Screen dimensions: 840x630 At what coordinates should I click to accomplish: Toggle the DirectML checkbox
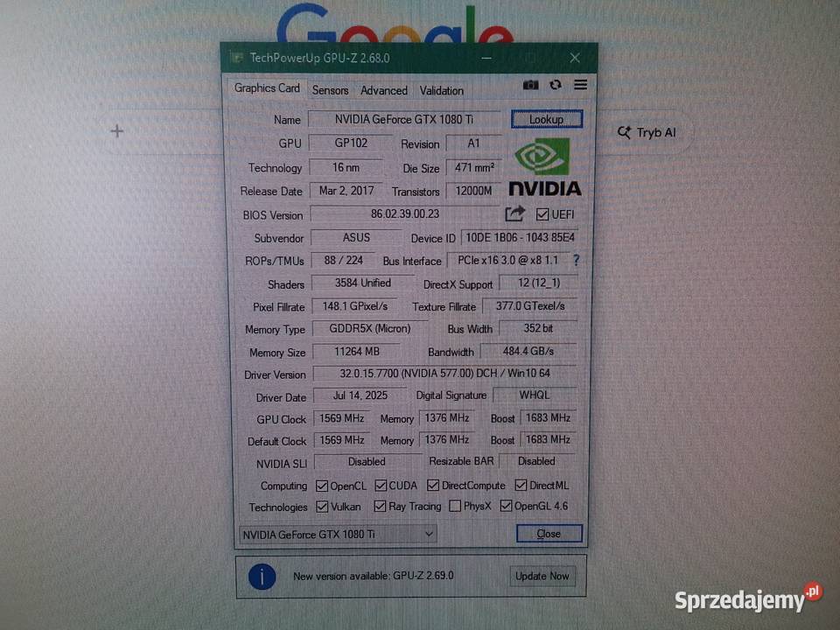pos(521,486)
